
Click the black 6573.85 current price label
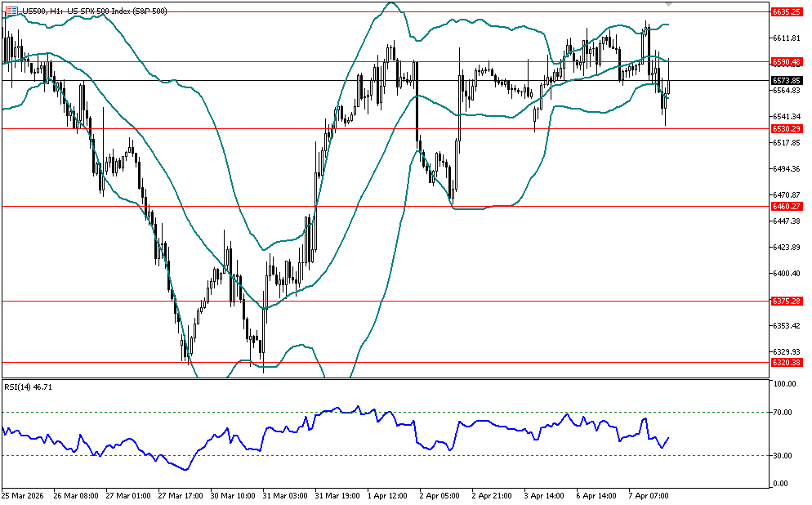point(785,81)
